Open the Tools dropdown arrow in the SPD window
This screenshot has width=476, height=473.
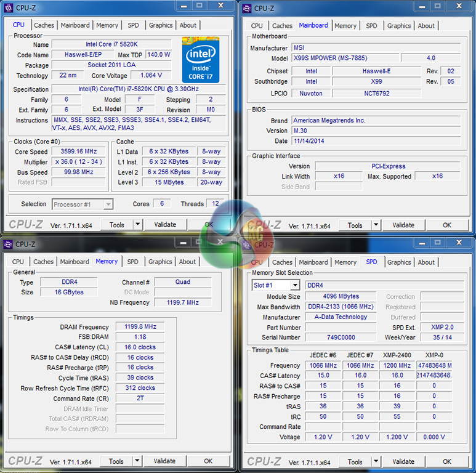click(376, 461)
